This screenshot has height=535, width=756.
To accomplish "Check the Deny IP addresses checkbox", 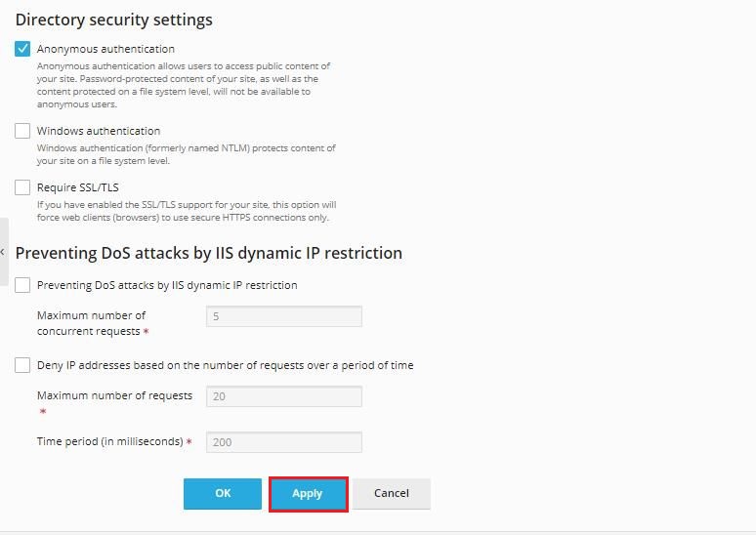I will (22, 365).
